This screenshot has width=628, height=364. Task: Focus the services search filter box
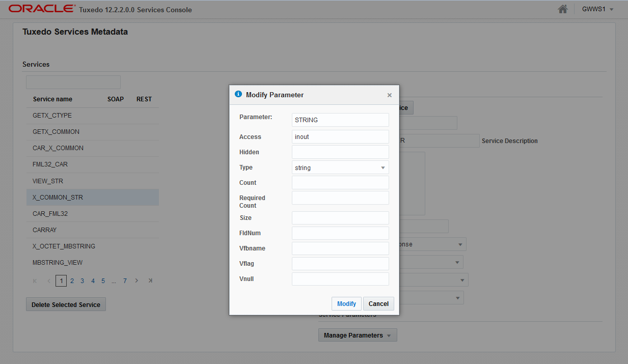point(73,82)
